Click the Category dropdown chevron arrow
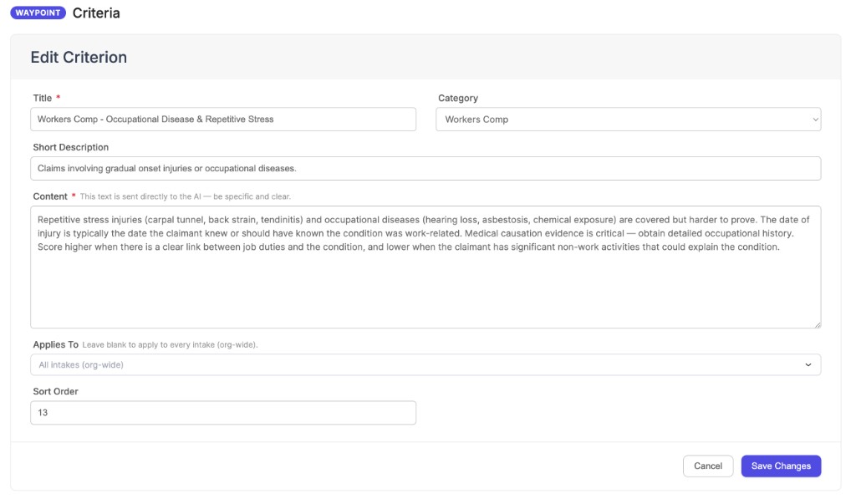Screen dimensions: 856x504 tap(814, 119)
